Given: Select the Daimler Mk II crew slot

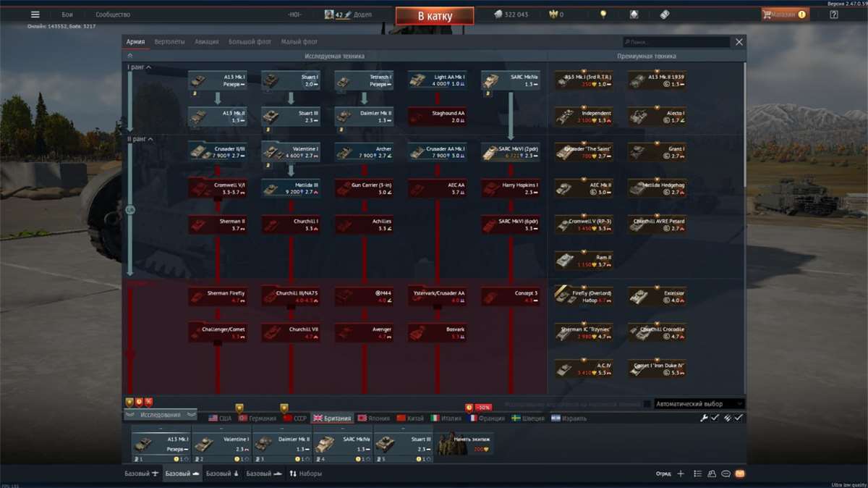Looking at the screenshot, I should click(282, 445).
